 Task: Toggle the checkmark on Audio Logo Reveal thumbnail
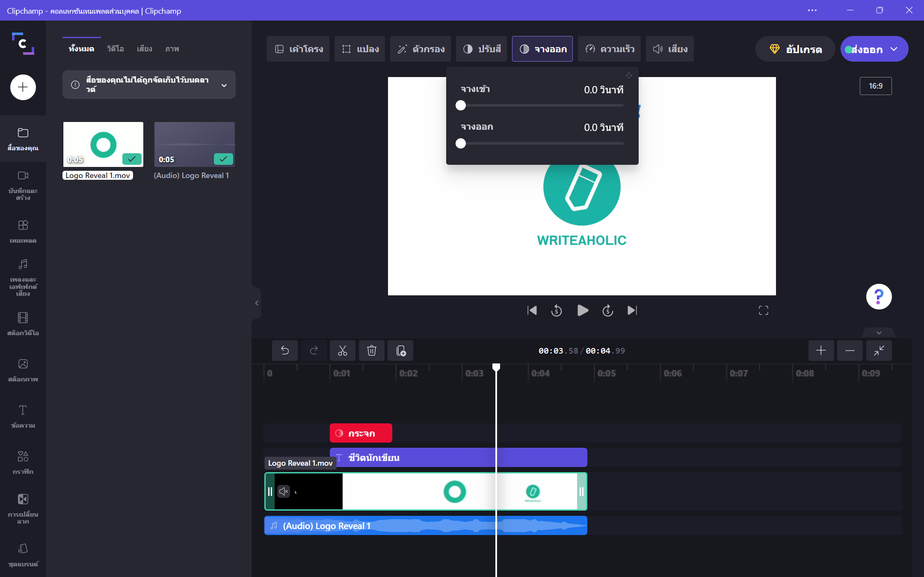(x=223, y=159)
